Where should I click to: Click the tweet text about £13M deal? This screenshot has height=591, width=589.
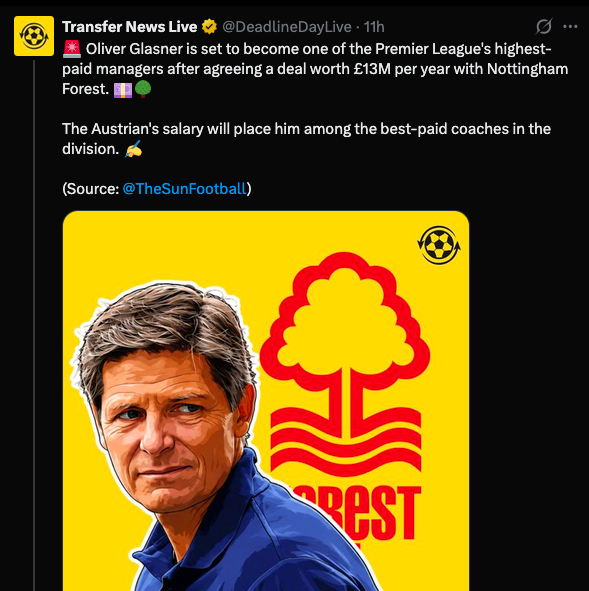pyautogui.click(x=315, y=69)
